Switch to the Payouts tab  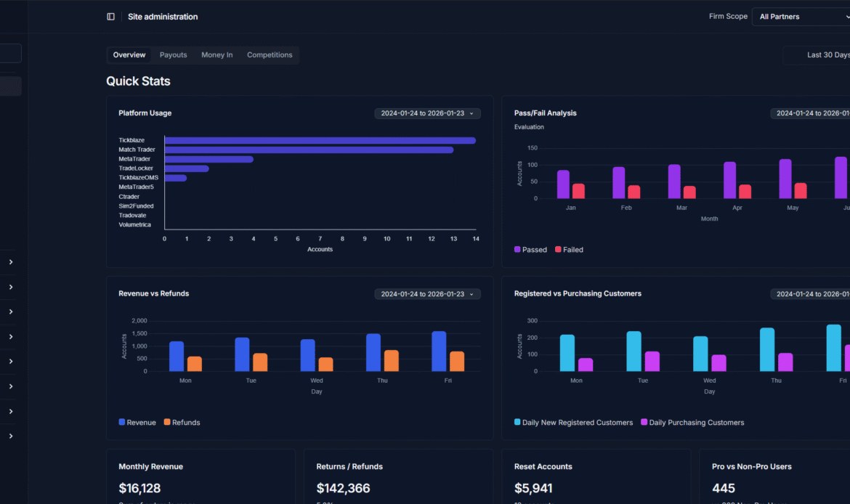(173, 55)
